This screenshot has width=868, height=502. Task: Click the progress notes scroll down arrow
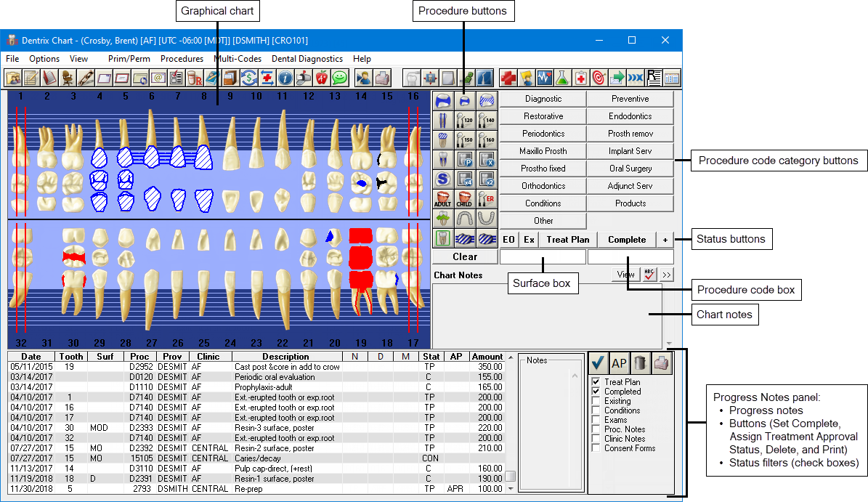[511, 489]
